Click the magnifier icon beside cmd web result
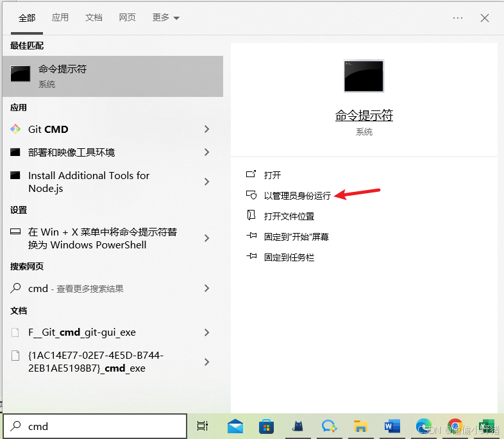The height and width of the screenshot is (439, 504). (15, 288)
